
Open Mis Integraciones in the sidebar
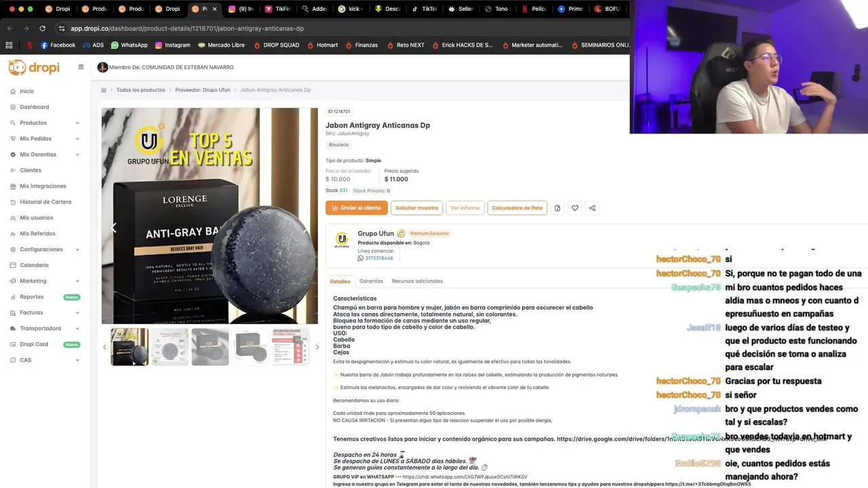tap(43, 186)
